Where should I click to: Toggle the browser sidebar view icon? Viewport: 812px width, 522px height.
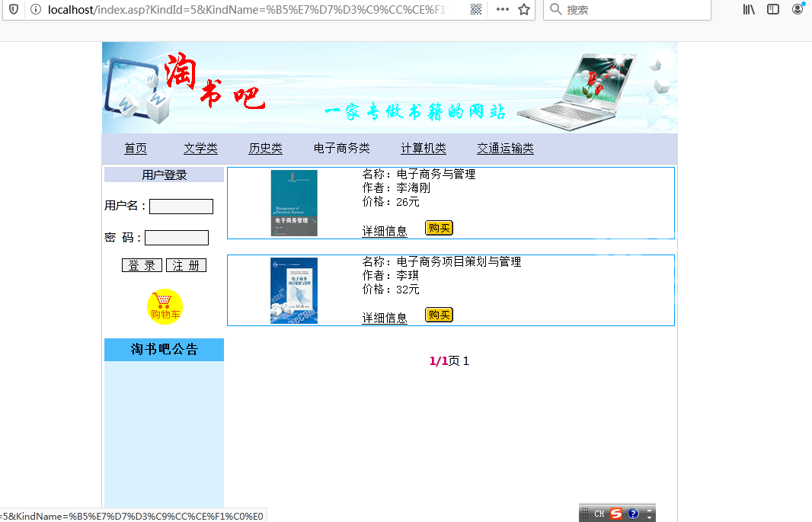point(773,9)
